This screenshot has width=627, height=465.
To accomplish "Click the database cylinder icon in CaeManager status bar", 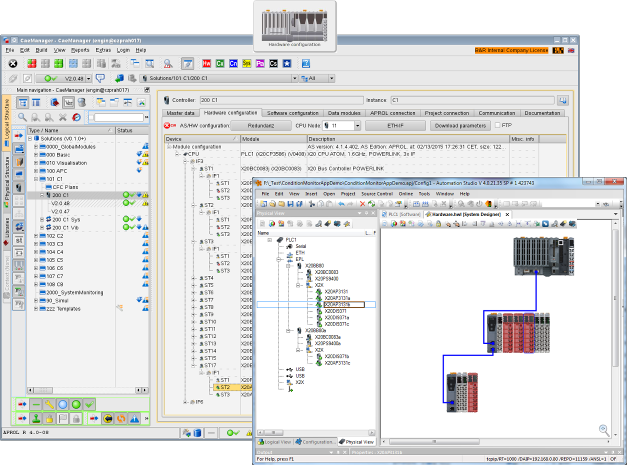I will click(197, 433).
